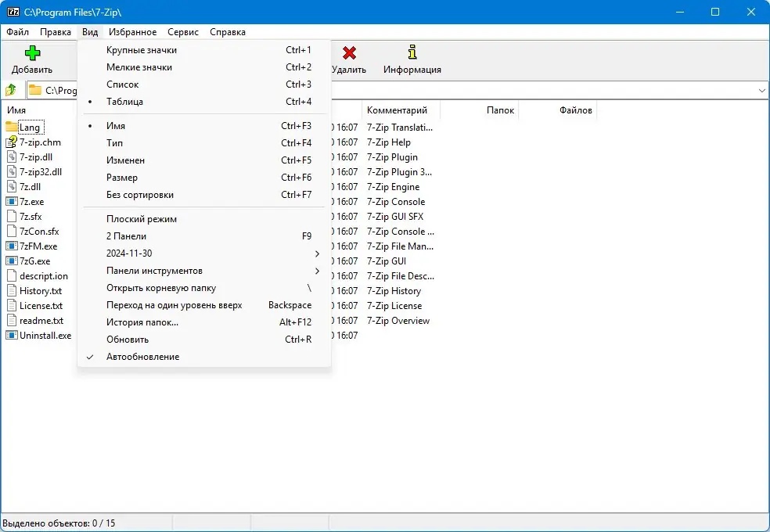Screen dimensions: 770x532
Task: Click the address path field
Action: 397,90
